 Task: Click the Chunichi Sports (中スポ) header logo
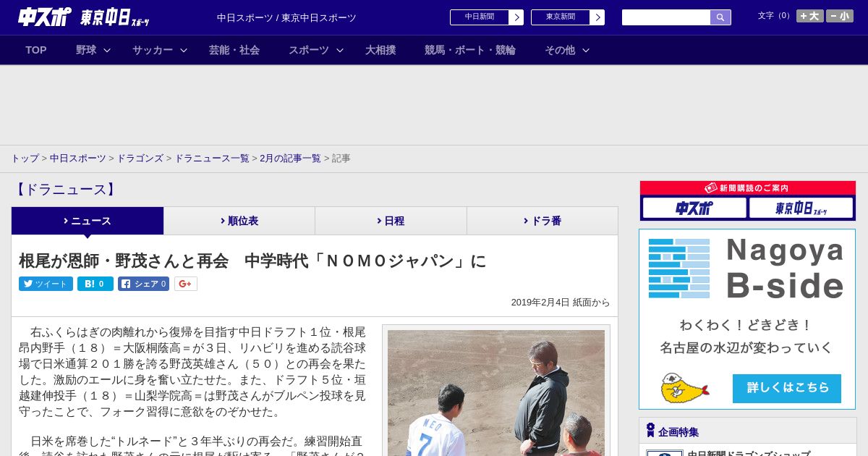(x=45, y=17)
